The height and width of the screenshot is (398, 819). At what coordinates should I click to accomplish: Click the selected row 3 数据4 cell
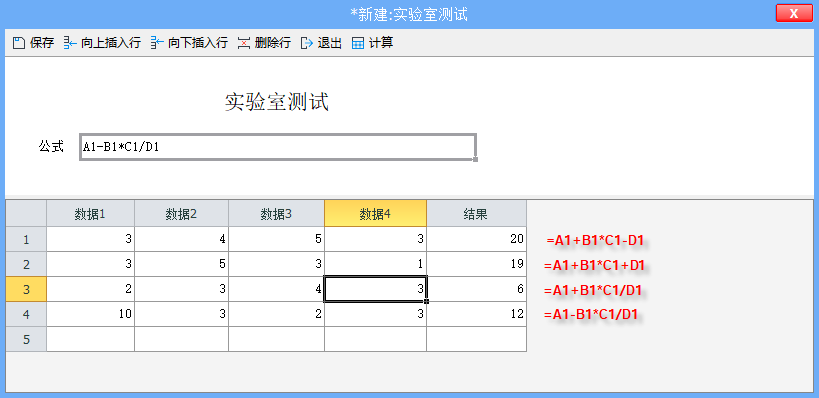376,289
